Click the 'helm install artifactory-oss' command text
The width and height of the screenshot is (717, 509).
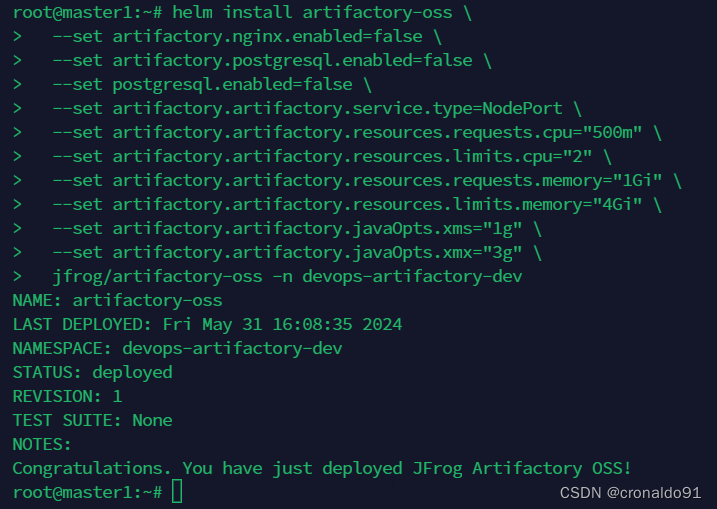click(x=312, y=12)
